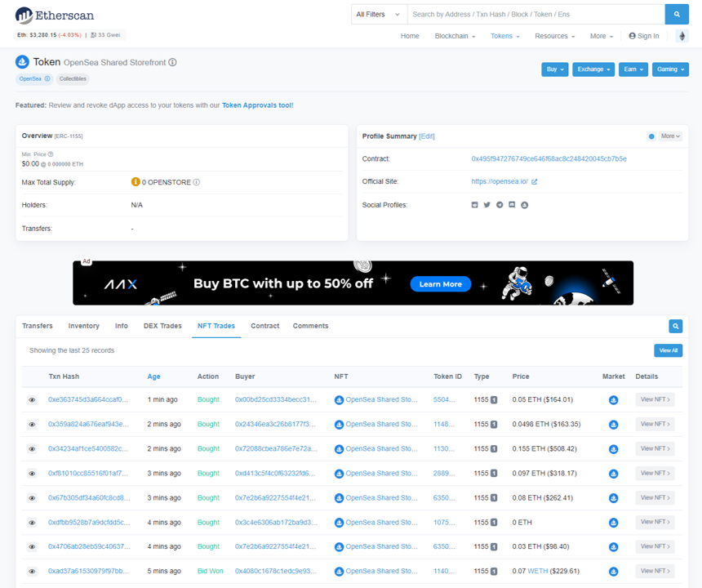Toggle eye preview for 0xdfbb9528b7a9dcfdd5c transaction
The image size is (702, 588).
(x=32, y=523)
